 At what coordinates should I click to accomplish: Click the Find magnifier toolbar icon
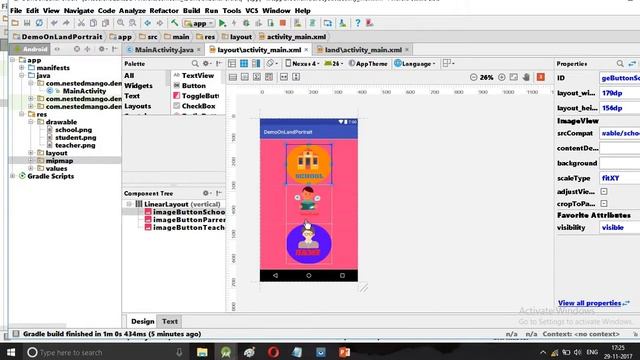tap(120, 23)
